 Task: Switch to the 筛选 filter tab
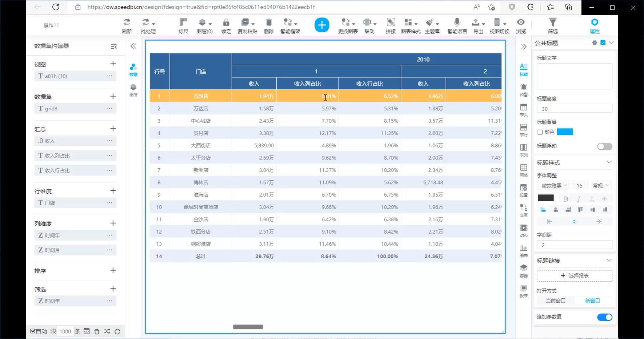pos(552,25)
